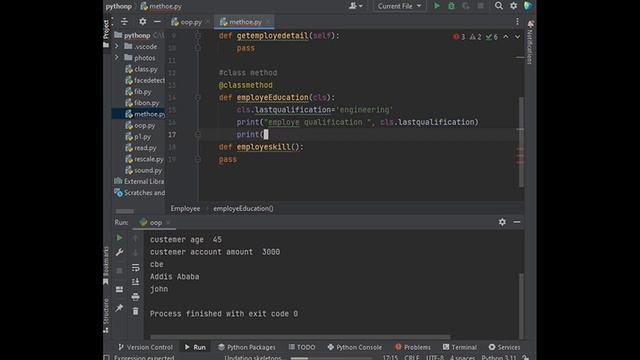This screenshot has width=640, height=360.
Task: Click employeEducation() breadcrumb
Action: tap(243, 209)
